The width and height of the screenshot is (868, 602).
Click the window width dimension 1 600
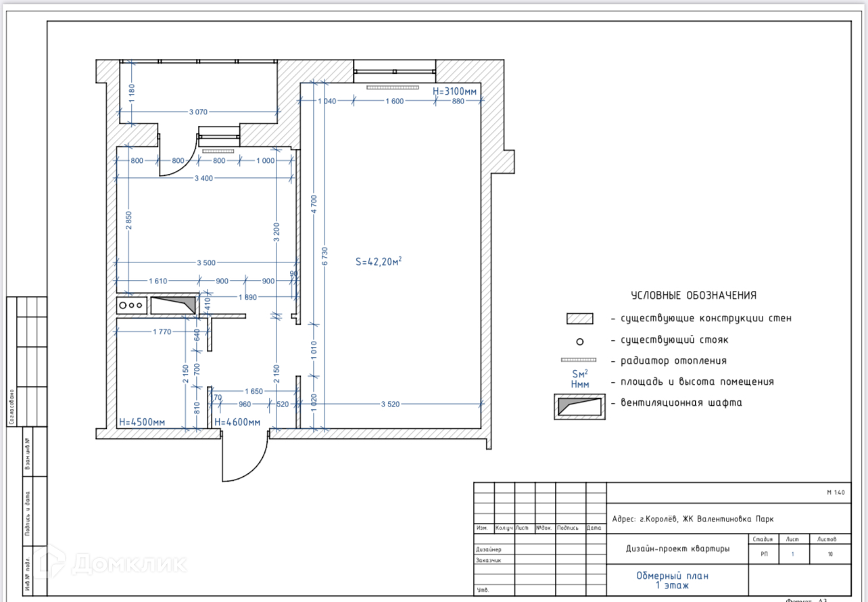[x=394, y=101]
